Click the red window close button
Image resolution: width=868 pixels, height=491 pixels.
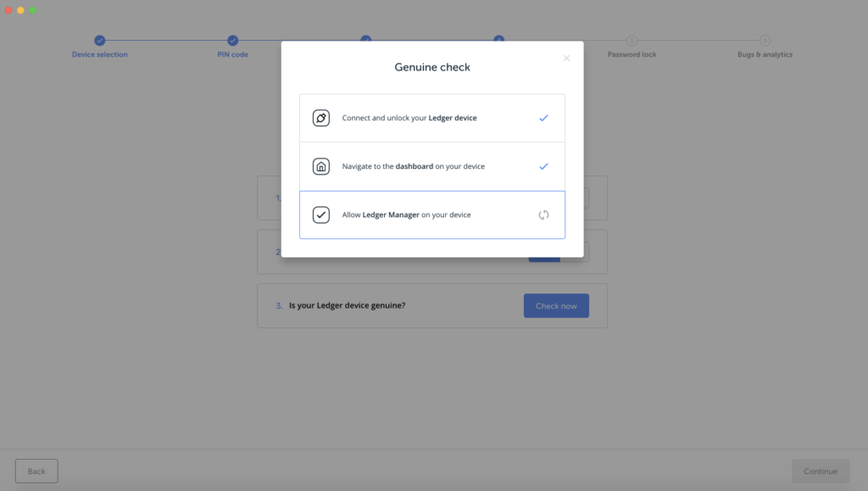8,10
